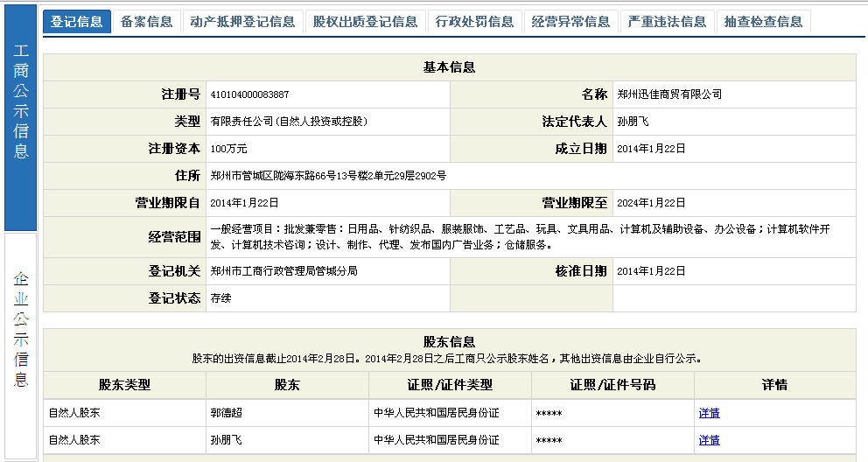This screenshot has height=462, width=868.
Task: Click the 注册号 field label
Action: coord(181,94)
